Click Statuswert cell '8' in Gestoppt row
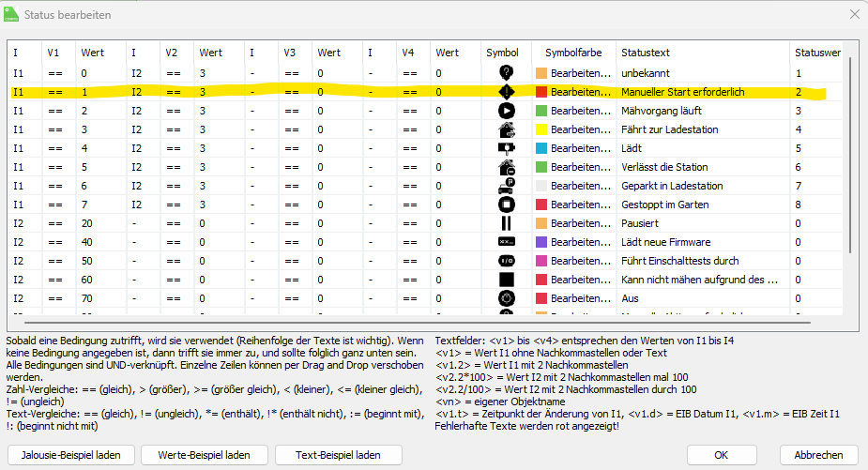The image size is (868, 470). click(x=799, y=205)
